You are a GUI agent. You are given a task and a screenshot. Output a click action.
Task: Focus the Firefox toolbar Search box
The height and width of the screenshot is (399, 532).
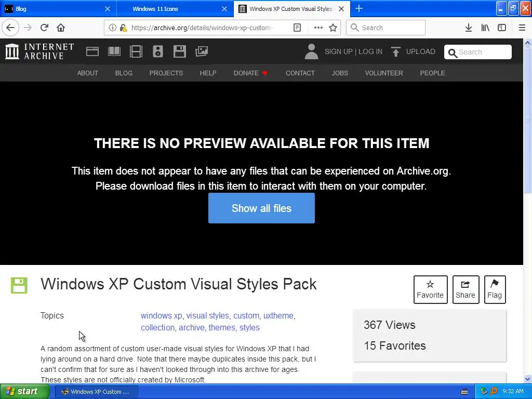[385, 28]
